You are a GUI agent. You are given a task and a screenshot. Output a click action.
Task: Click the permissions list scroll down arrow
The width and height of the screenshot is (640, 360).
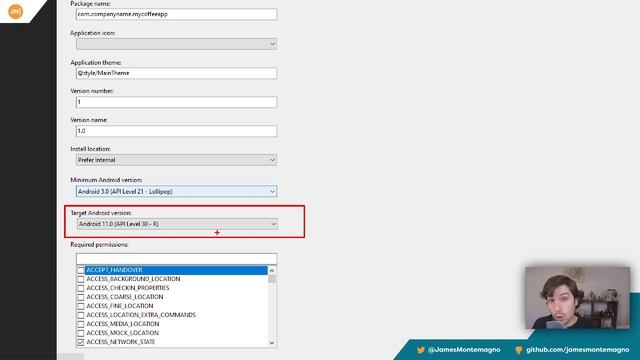tap(272, 343)
